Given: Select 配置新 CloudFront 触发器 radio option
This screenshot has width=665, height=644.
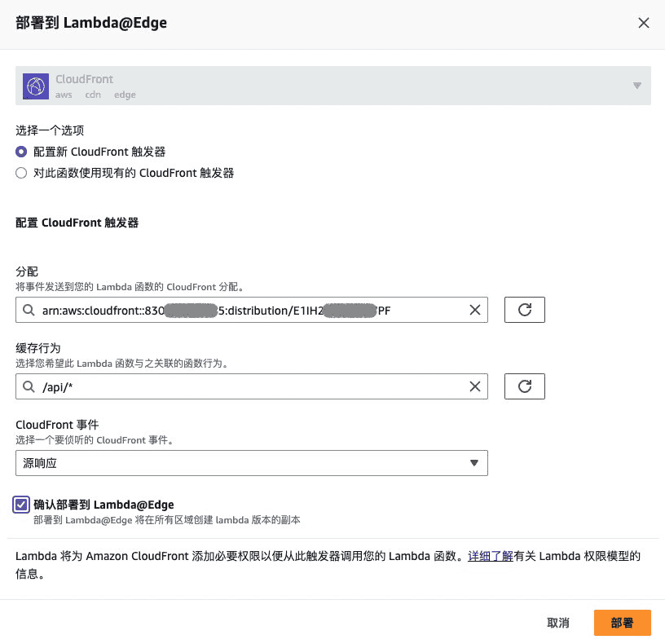Looking at the screenshot, I should pos(21,152).
